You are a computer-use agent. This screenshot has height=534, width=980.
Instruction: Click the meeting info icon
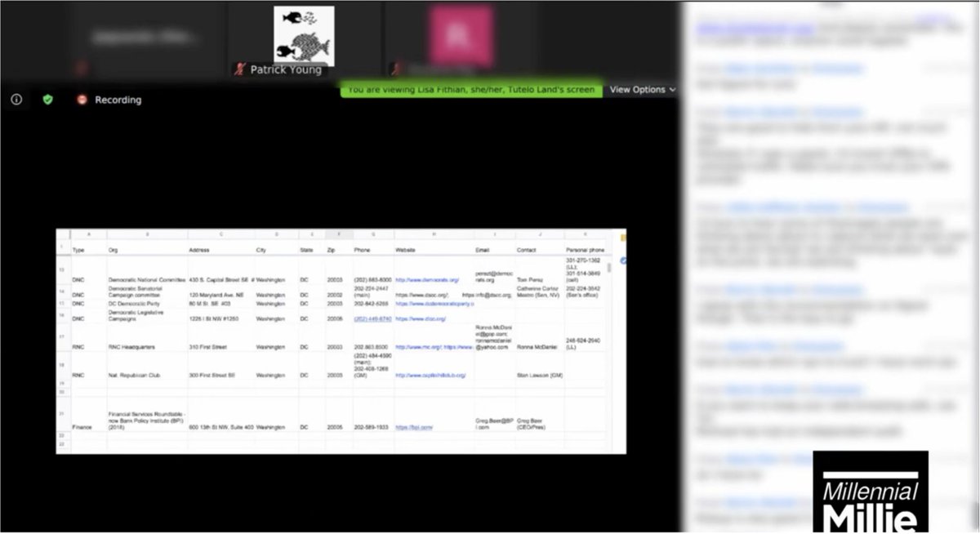tap(16, 100)
